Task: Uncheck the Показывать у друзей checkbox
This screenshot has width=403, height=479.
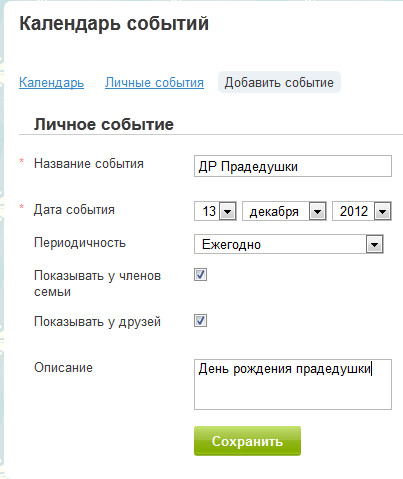Action: (x=200, y=321)
